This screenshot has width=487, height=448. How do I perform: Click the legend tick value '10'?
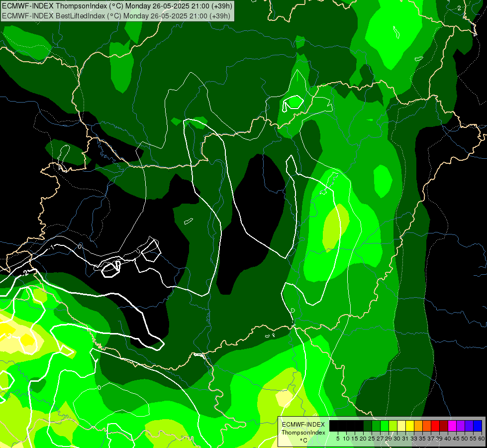(x=346, y=439)
